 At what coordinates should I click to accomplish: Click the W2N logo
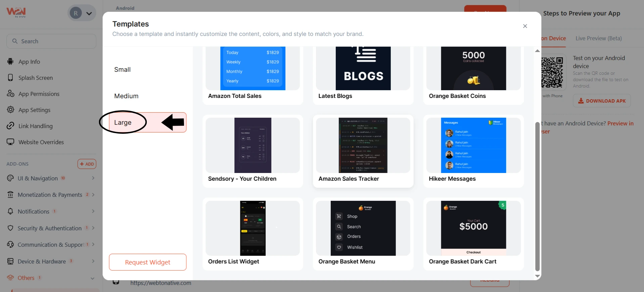[16, 12]
